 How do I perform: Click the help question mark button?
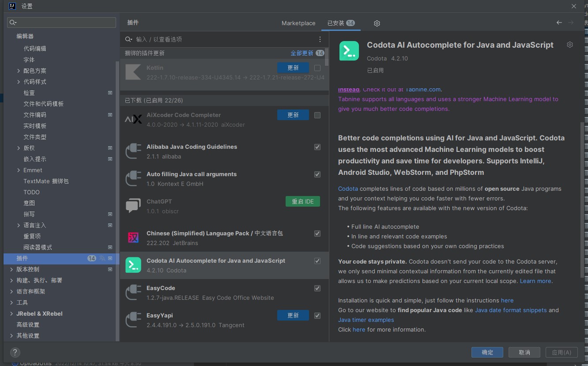(15, 352)
